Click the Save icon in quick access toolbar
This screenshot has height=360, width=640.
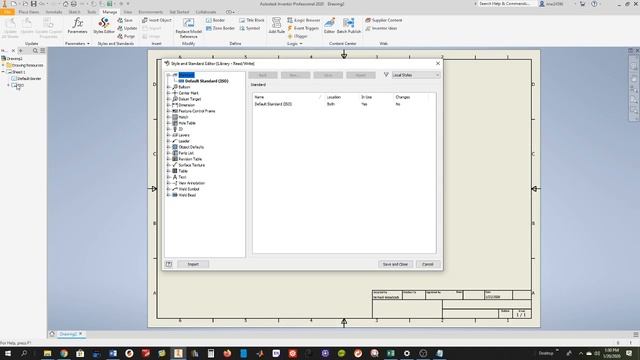(33, 4)
